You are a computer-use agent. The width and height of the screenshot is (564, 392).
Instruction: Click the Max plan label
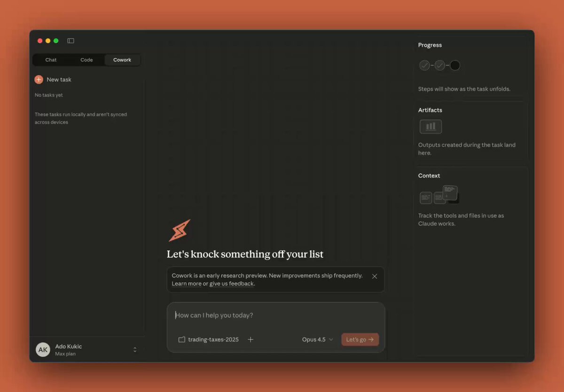tap(65, 354)
